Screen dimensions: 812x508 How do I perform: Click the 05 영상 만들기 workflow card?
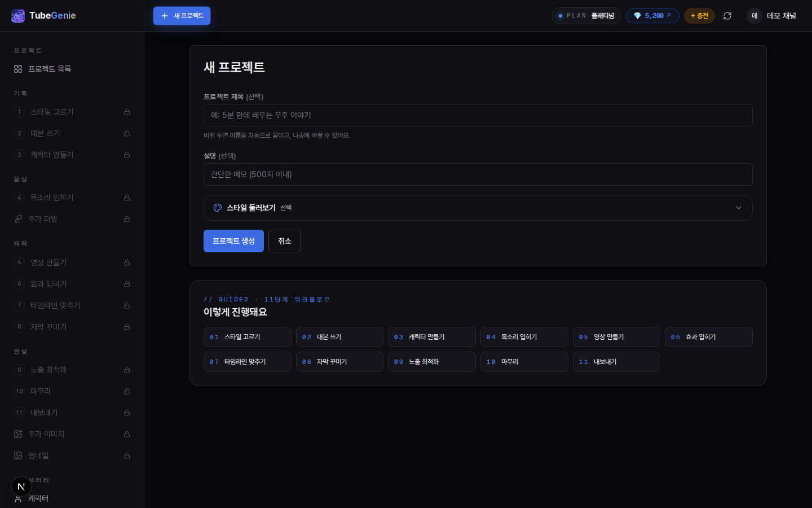coord(616,337)
